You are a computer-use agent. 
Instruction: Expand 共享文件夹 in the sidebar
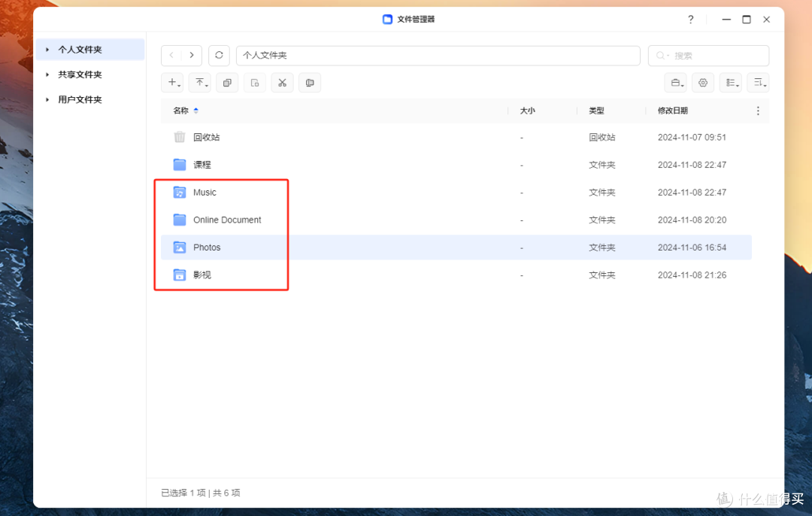pos(47,74)
